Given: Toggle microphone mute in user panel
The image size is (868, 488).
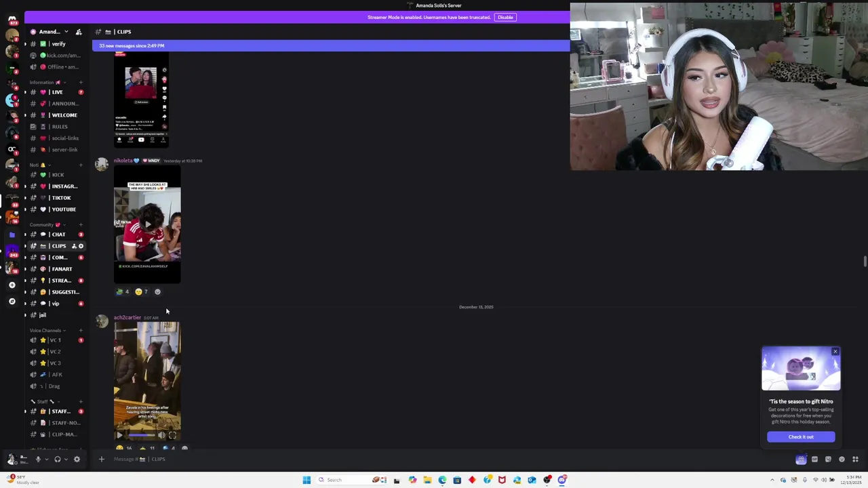Looking at the screenshot, I should 38,460.
